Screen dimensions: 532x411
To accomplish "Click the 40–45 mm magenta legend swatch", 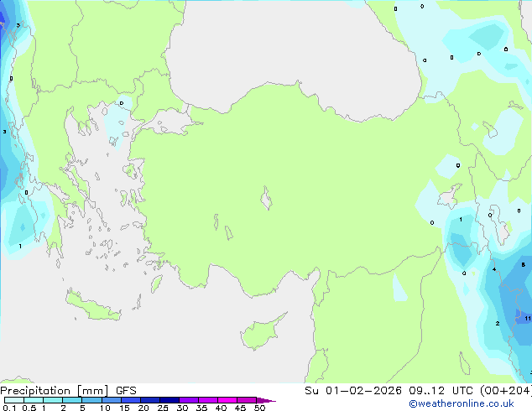I will point(227,400).
